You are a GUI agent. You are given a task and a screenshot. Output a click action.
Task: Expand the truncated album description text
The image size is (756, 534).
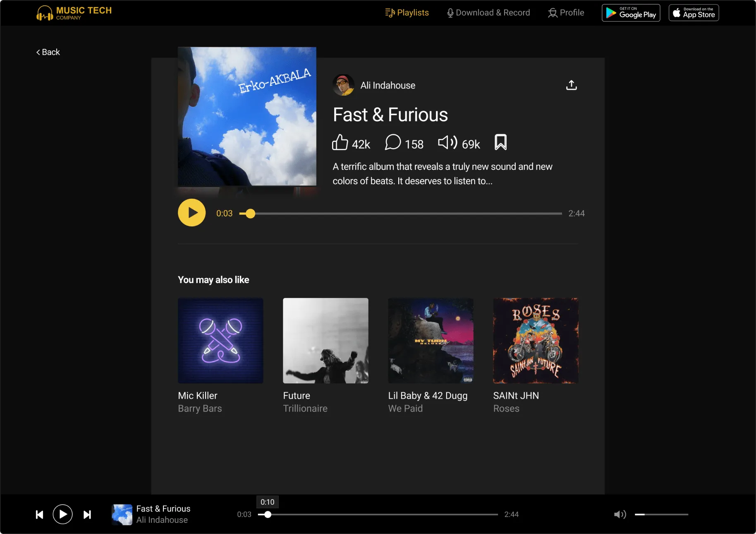pos(443,174)
